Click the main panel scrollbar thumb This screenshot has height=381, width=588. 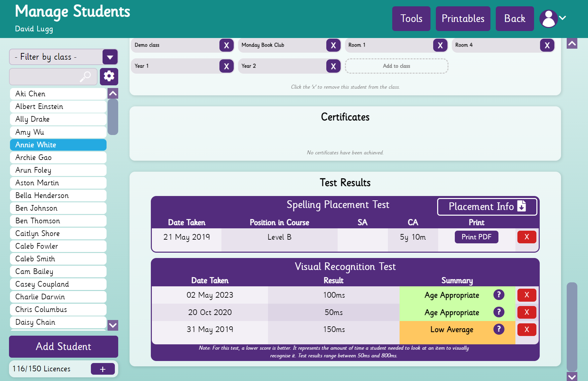[x=572, y=327]
